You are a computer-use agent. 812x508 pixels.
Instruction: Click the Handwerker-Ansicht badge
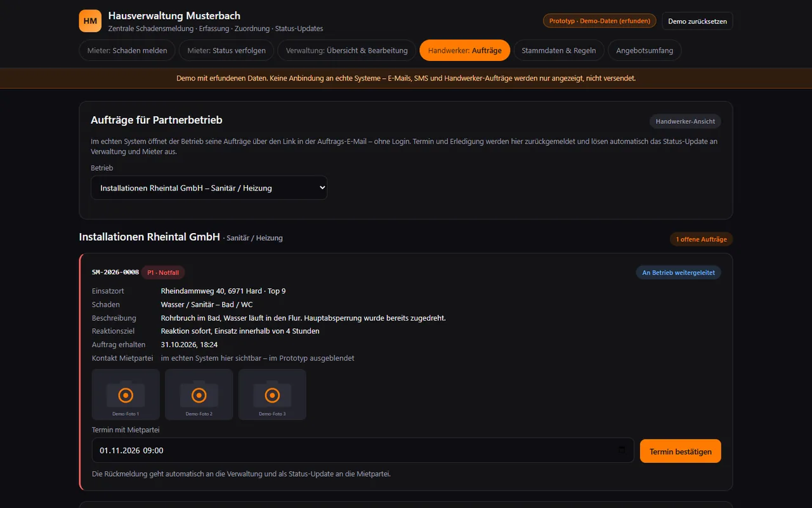[x=685, y=121]
